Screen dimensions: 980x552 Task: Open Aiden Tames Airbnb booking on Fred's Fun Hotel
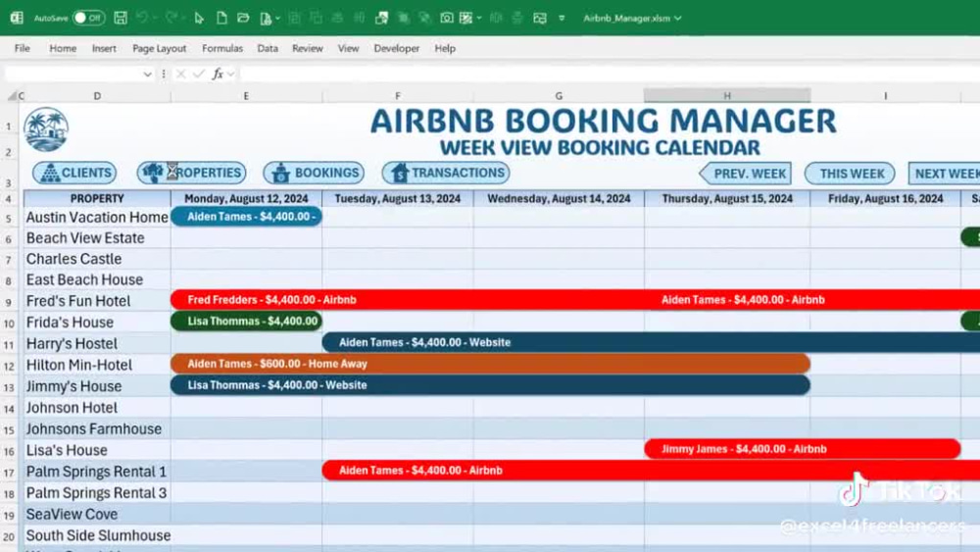coord(811,300)
